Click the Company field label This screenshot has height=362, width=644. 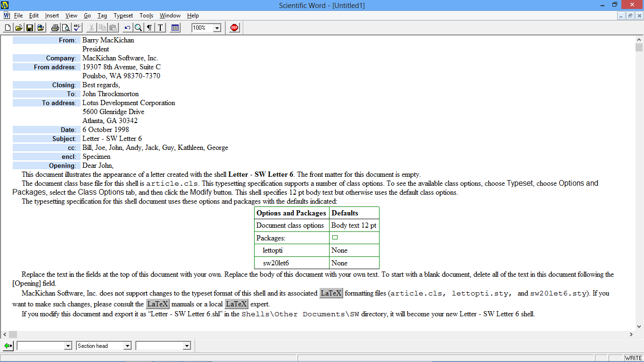tap(47, 58)
